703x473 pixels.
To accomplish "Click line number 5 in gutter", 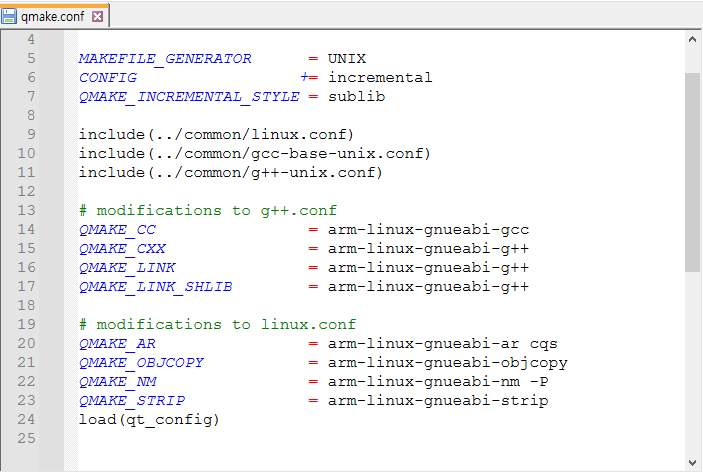I will 31,59.
